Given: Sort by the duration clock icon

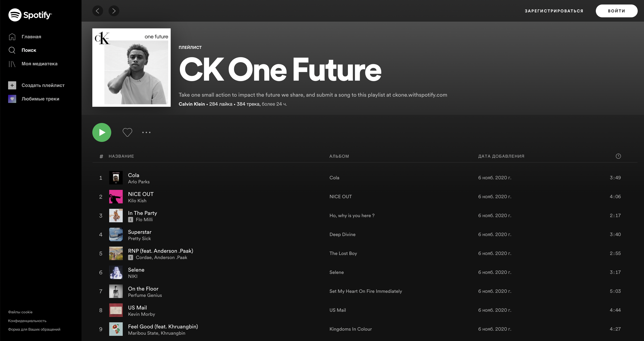Looking at the screenshot, I should click(x=618, y=156).
